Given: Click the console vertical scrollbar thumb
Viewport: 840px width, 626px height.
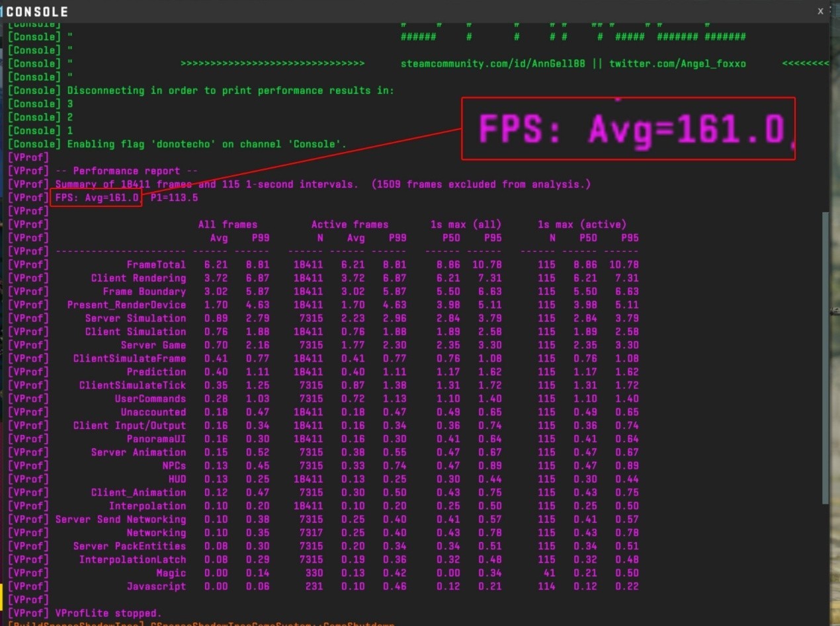Looking at the screenshot, I should point(824,357).
